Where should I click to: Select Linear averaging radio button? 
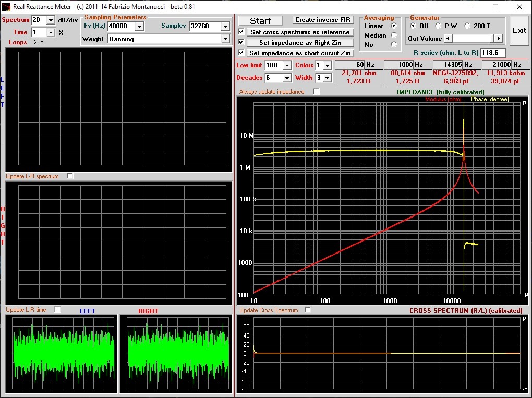pyautogui.click(x=394, y=26)
